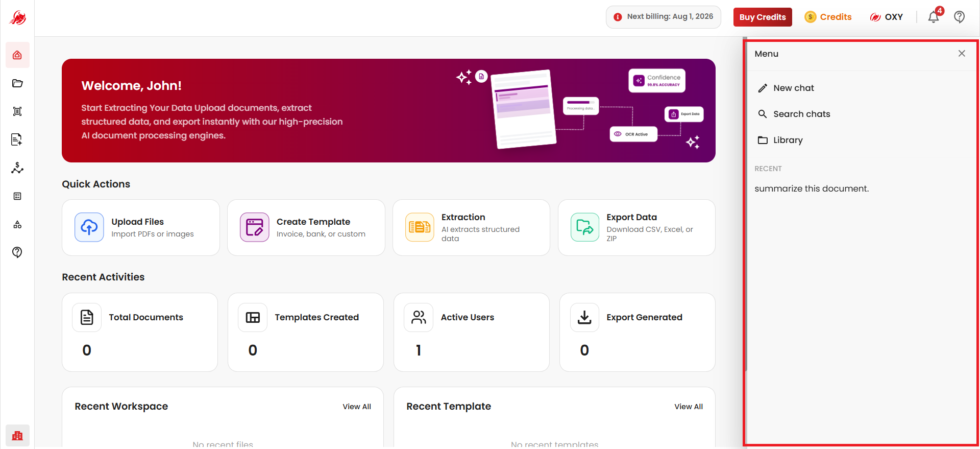Click the Recent Template heading
The image size is (980, 449).
point(449,407)
